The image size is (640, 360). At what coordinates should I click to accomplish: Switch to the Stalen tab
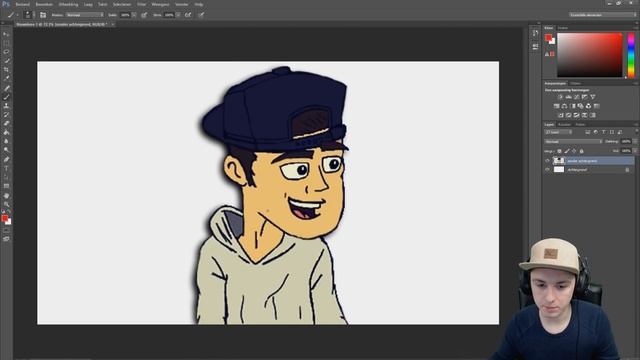pos(563,28)
